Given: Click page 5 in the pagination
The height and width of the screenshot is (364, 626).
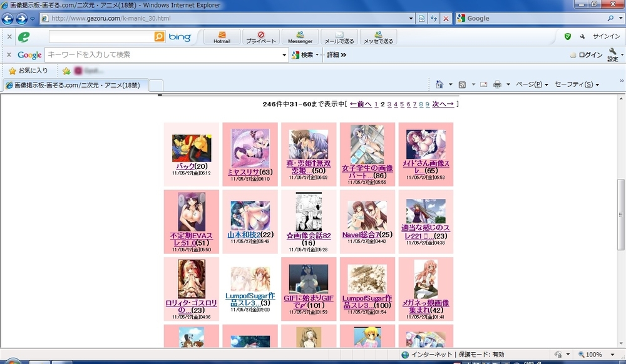Looking at the screenshot, I should click(402, 104).
